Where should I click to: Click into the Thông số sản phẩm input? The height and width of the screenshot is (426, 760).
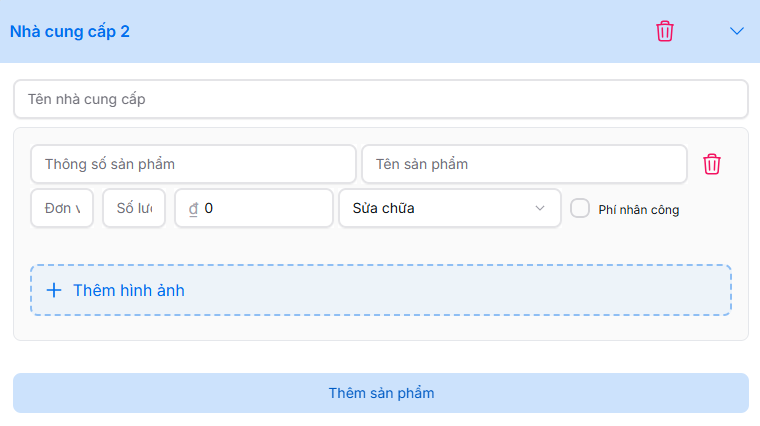tap(193, 164)
